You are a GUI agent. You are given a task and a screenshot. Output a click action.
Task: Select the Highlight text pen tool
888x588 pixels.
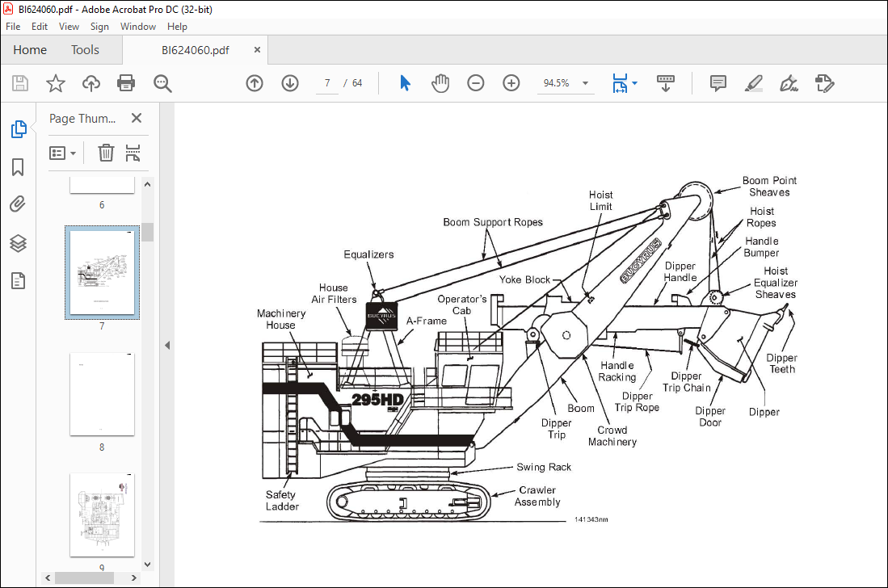pyautogui.click(x=753, y=83)
